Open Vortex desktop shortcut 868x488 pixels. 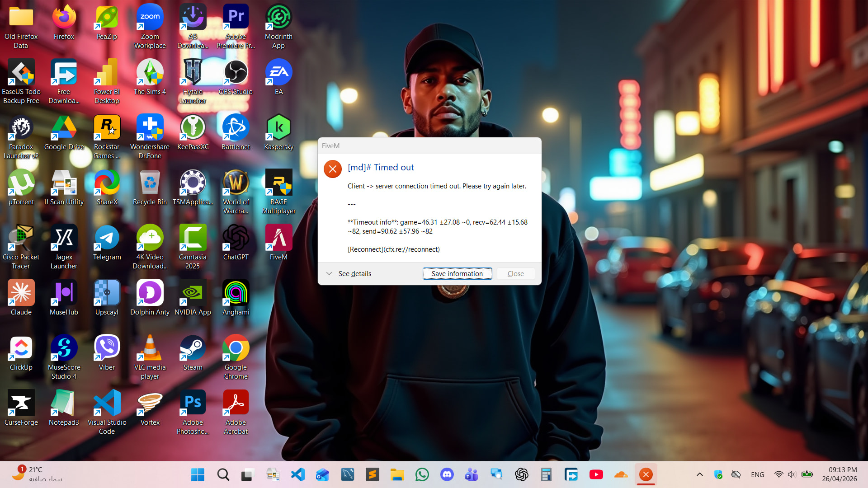coord(150,408)
